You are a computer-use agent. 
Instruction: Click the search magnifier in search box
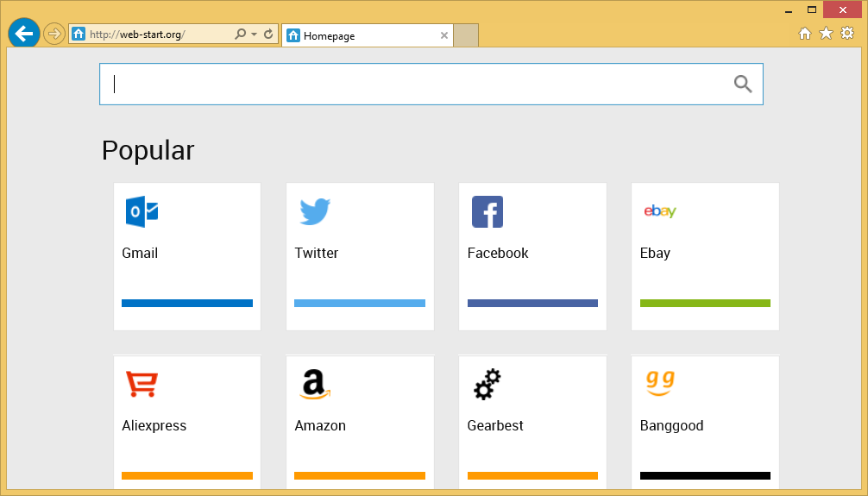[743, 85]
